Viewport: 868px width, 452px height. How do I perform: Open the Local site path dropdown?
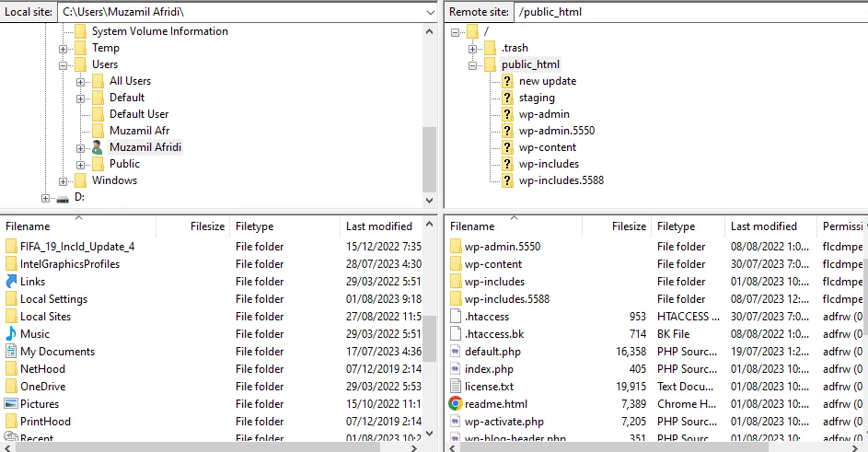430,12
